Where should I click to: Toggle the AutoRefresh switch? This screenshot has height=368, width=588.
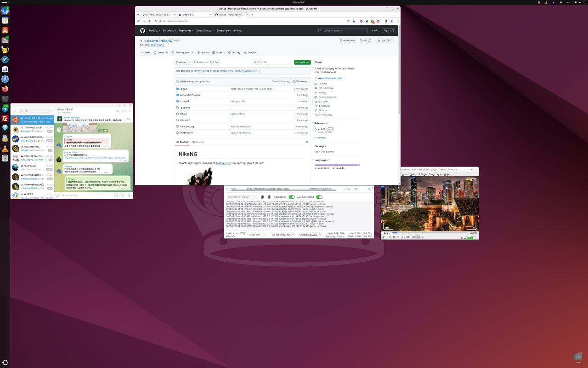(292, 197)
